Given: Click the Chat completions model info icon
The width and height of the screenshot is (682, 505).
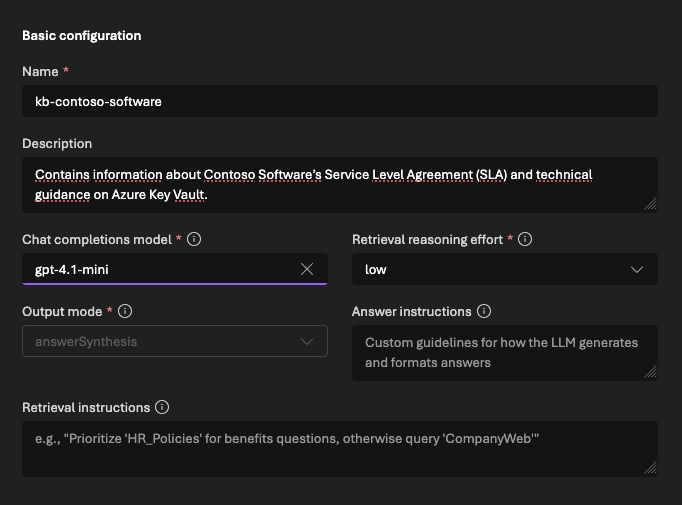Looking at the screenshot, I should (195, 240).
